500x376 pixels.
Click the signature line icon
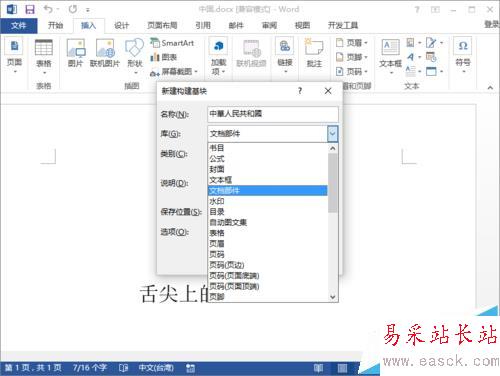click(434, 43)
